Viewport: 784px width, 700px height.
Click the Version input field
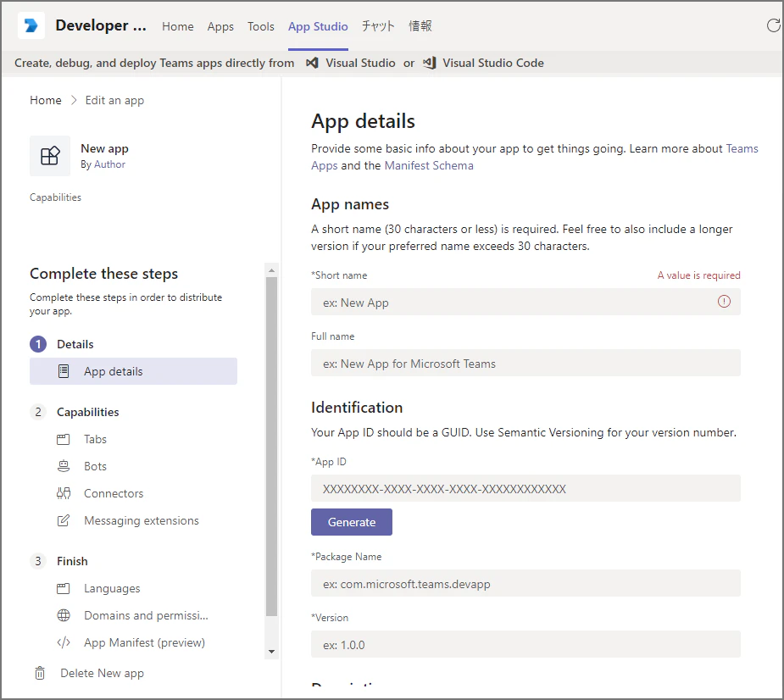tap(525, 644)
